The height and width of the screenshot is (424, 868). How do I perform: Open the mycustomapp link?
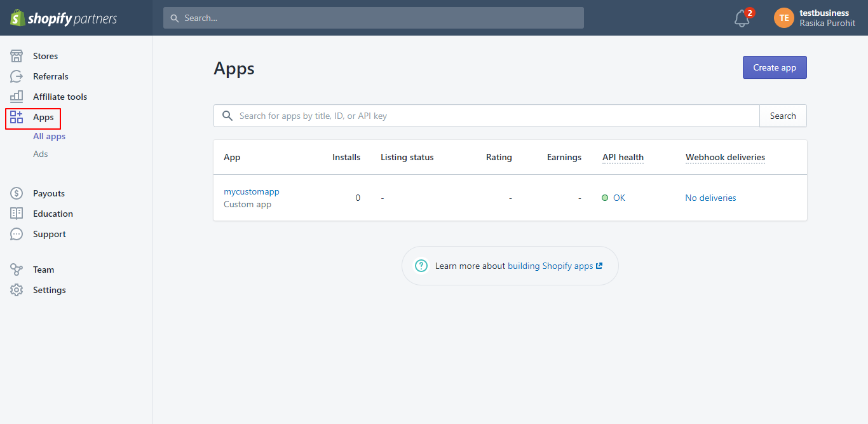click(252, 191)
